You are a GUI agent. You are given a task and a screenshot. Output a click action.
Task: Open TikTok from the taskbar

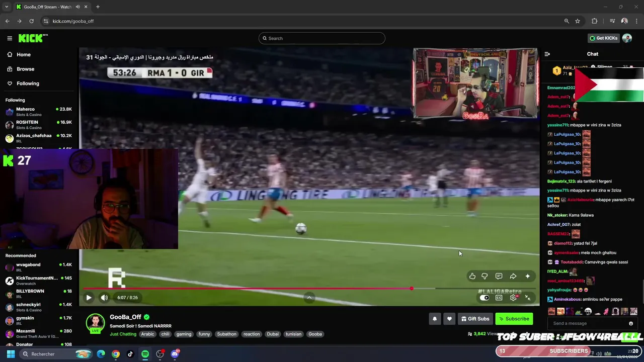coord(130,354)
